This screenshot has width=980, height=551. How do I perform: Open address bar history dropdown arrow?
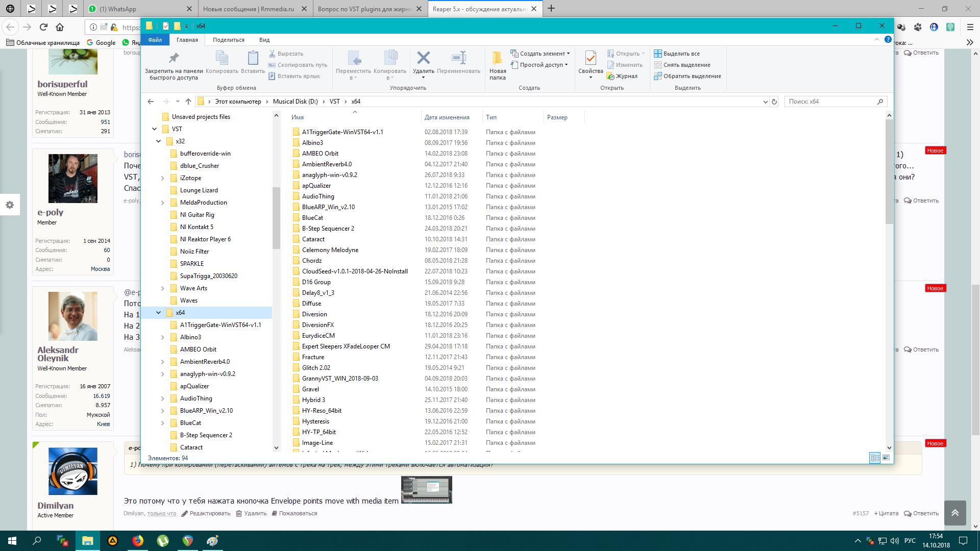pos(765,102)
